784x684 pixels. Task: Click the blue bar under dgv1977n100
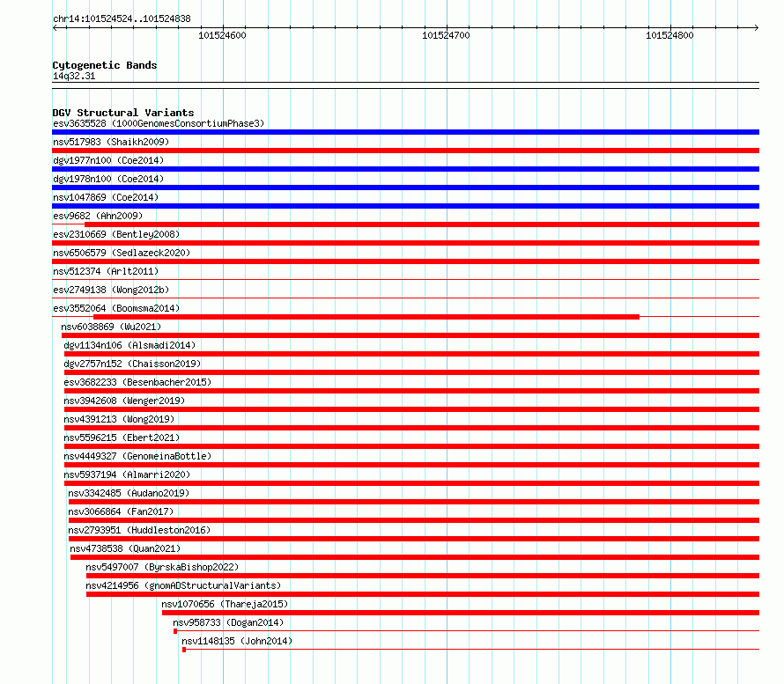pyautogui.click(x=405, y=169)
